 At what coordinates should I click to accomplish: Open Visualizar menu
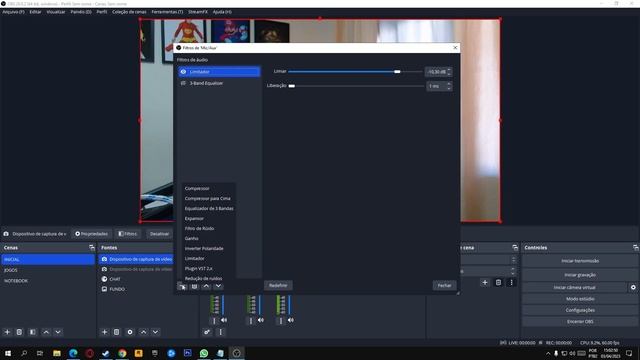[56, 12]
